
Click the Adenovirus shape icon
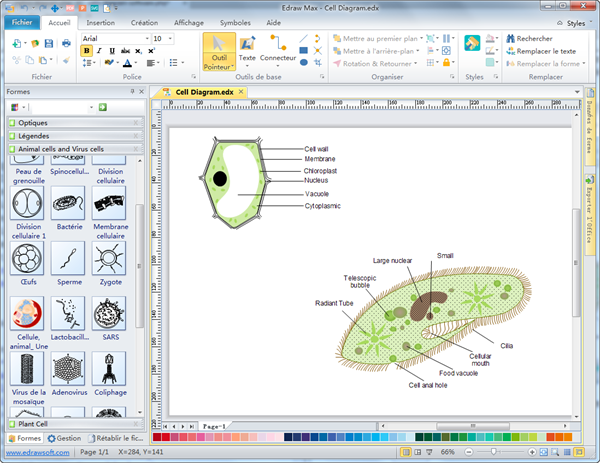click(x=69, y=369)
